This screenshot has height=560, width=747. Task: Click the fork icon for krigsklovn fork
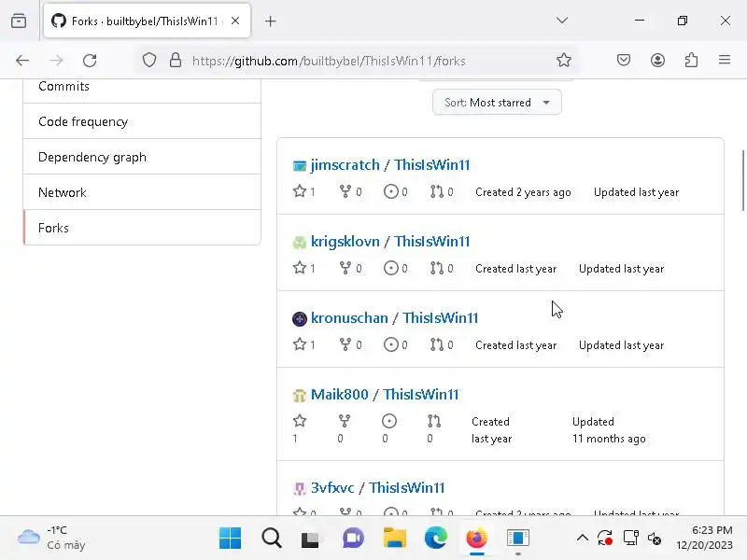pos(345,268)
